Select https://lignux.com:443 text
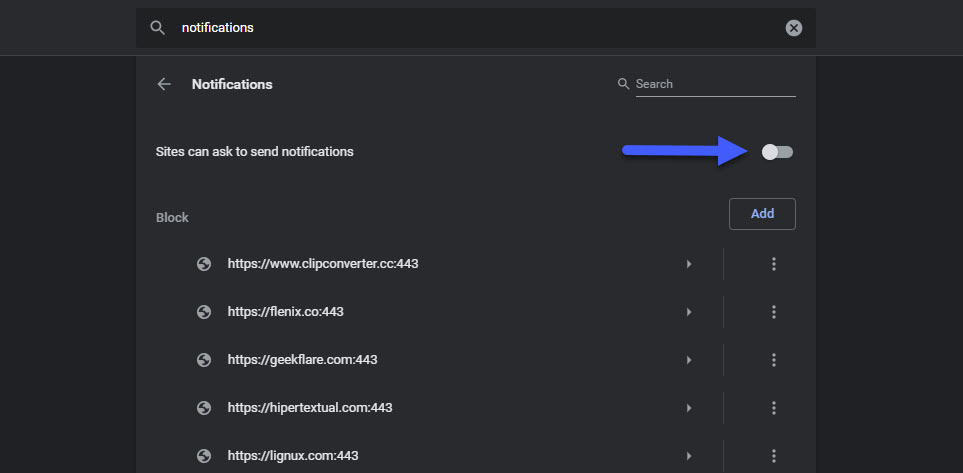The width and height of the screenshot is (963, 473). coord(293,456)
